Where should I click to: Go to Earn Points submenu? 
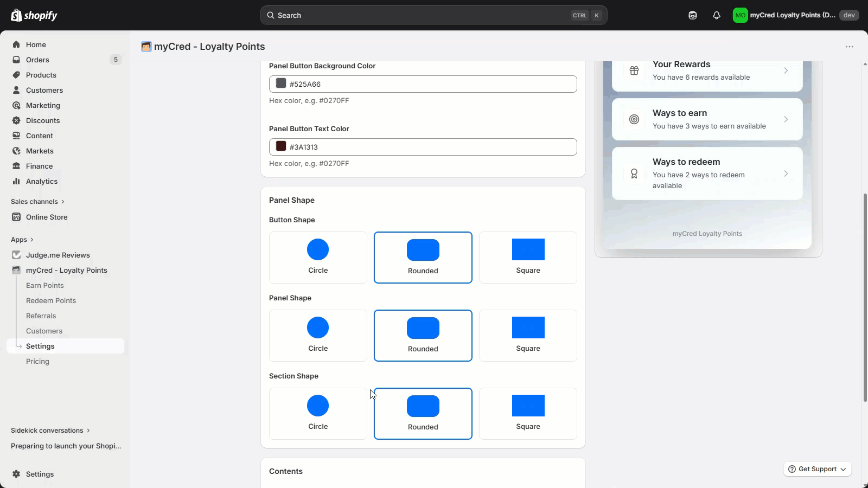point(45,285)
